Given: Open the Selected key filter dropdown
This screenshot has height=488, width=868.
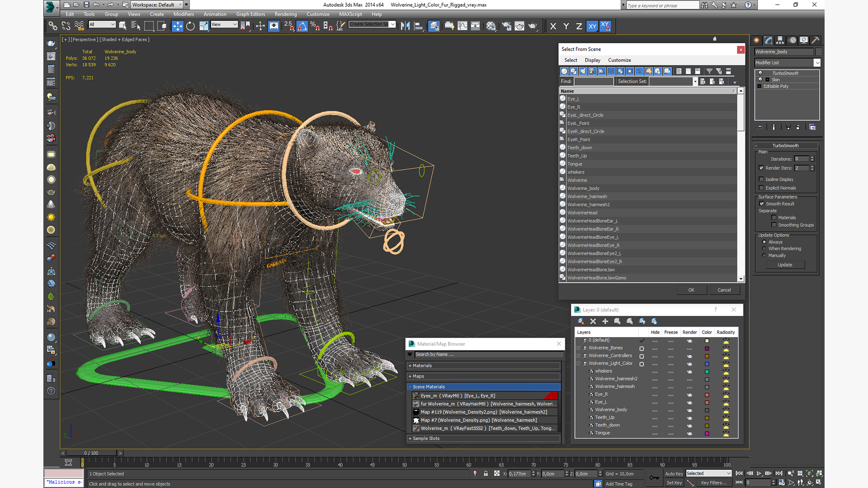Looking at the screenshot, I should tap(708, 474).
